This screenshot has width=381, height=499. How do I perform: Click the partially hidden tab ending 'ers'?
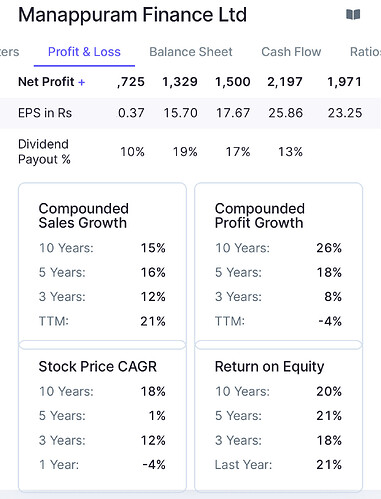pyautogui.click(x=9, y=52)
